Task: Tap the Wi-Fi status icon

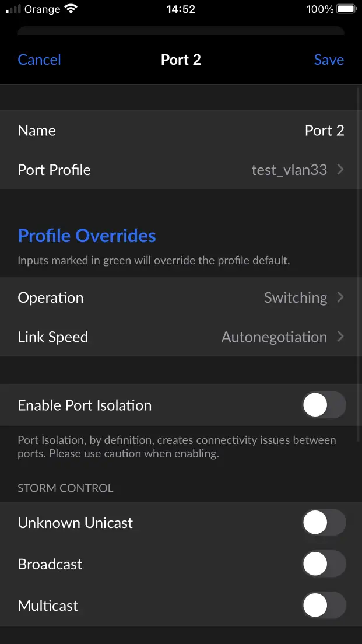Action: 71,9
